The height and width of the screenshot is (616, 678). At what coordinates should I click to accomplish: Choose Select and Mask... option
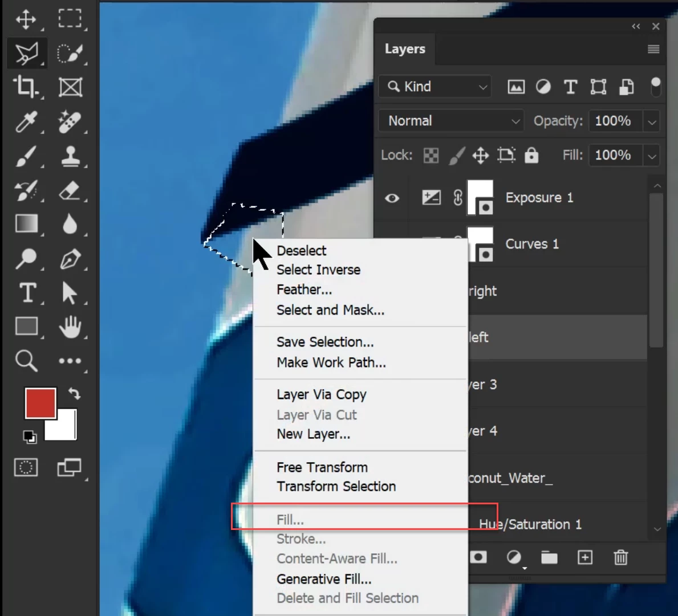click(x=330, y=310)
